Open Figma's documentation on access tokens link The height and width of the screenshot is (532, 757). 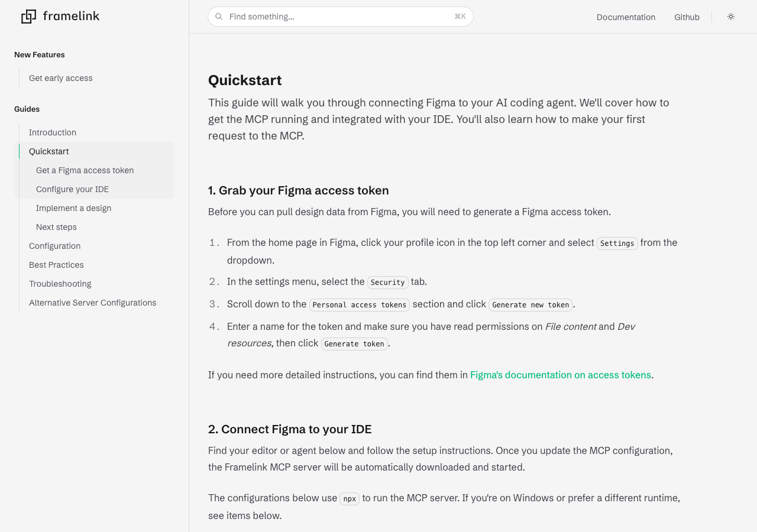[x=560, y=375]
